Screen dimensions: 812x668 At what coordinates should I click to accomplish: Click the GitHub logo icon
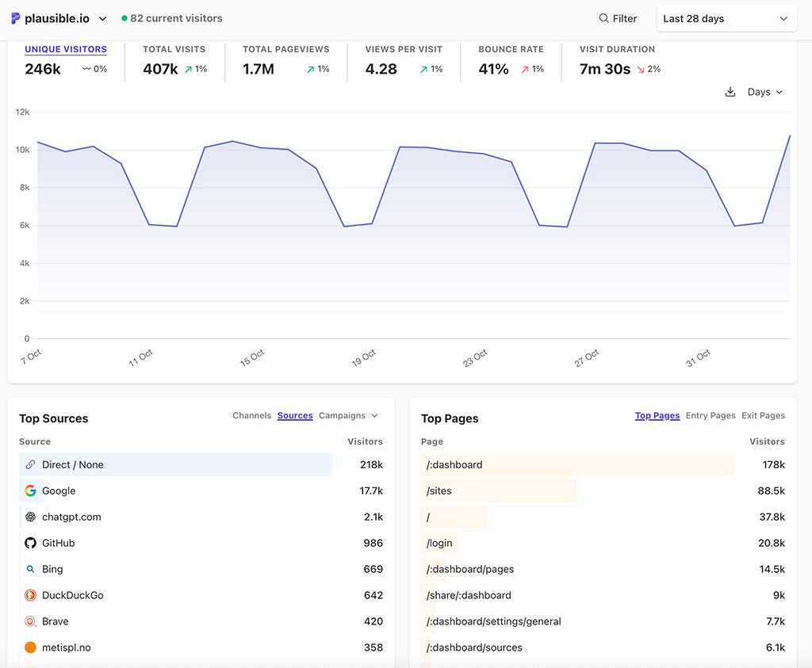(30, 543)
